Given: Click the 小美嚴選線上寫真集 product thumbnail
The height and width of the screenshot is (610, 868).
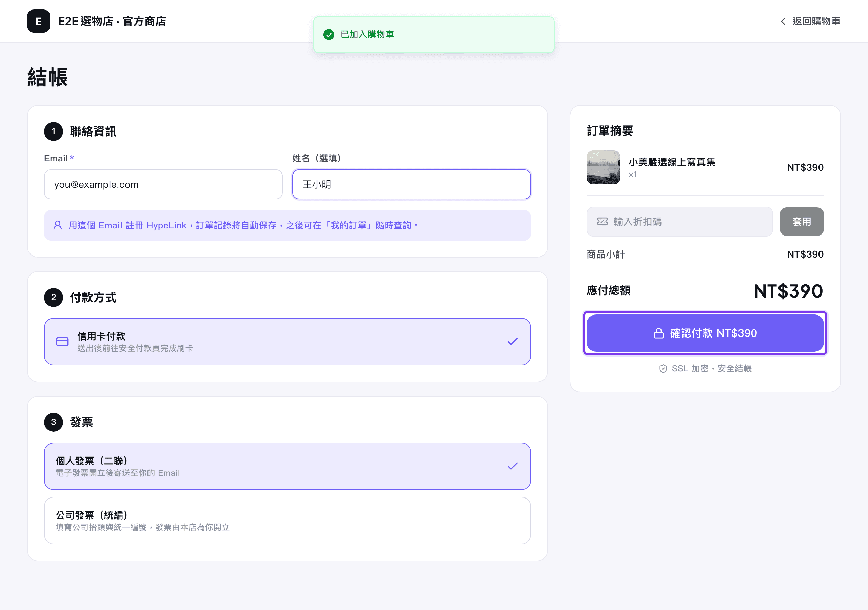Looking at the screenshot, I should [x=604, y=167].
